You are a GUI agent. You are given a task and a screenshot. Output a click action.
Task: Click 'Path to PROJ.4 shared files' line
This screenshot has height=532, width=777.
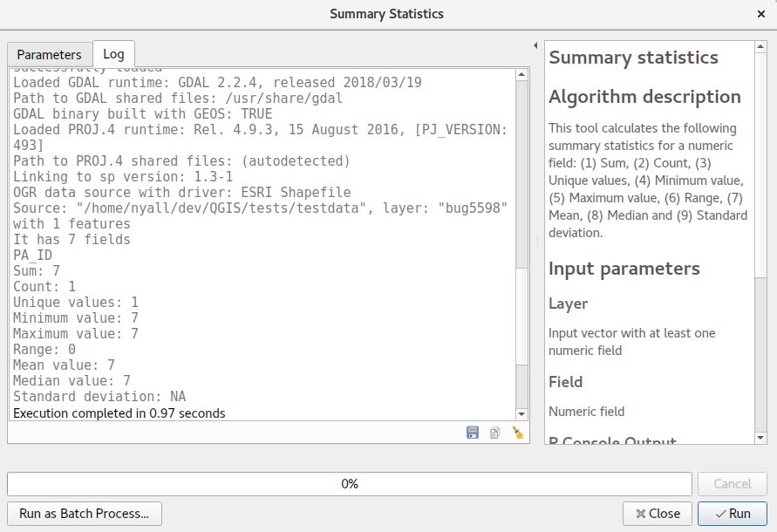click(182, 160)
